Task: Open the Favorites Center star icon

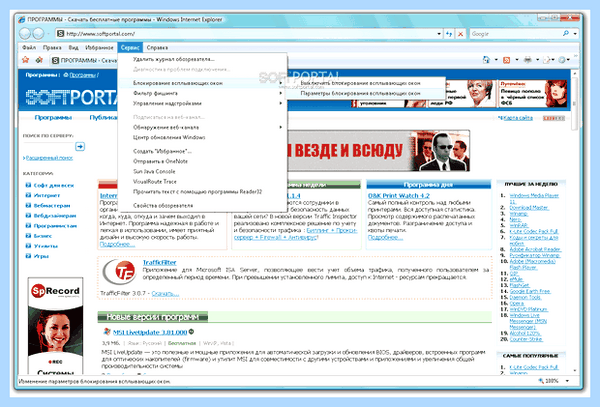Action: pyautogui.click(x=26, y=60)
